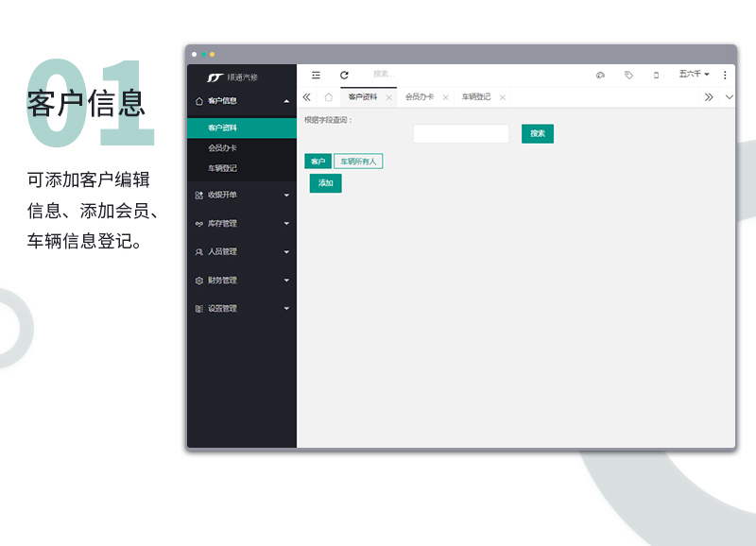Image resolution: width=756 pixels, height=546 pixels.
Task: Expand the 收银开单 sidebar menu
Action: point(242,195)
